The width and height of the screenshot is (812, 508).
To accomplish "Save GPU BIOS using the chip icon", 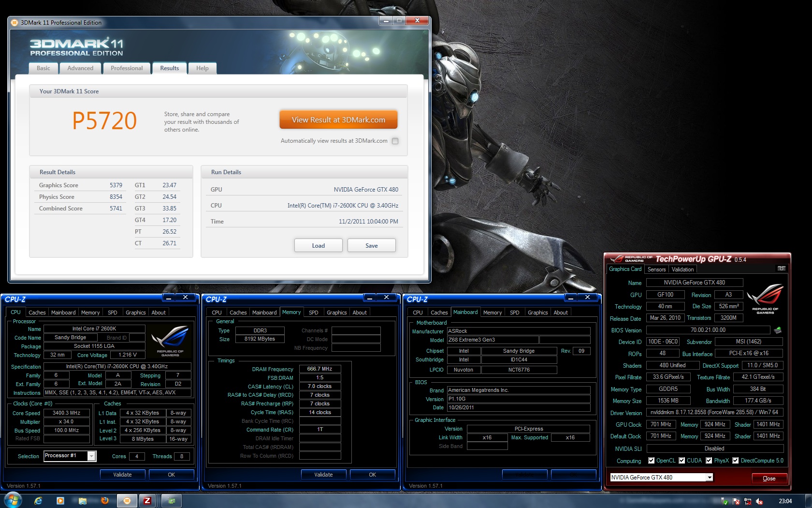I will click(778, 330).
